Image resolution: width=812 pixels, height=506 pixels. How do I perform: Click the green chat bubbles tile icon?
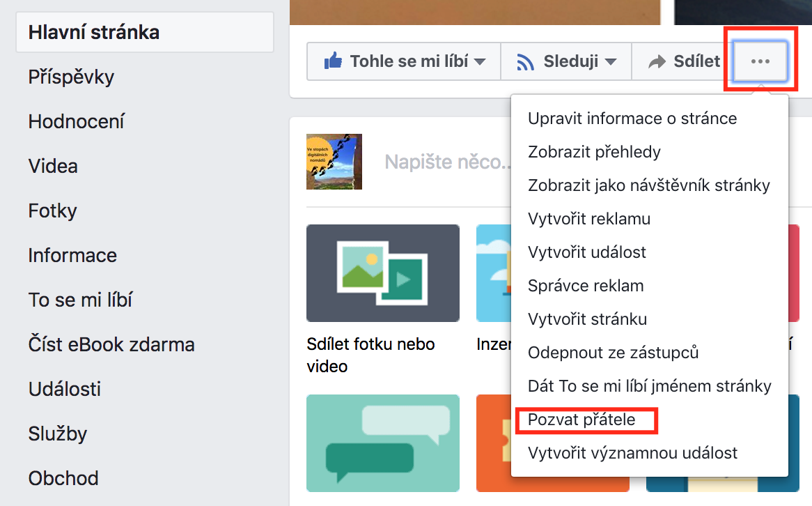pos(382,443)
